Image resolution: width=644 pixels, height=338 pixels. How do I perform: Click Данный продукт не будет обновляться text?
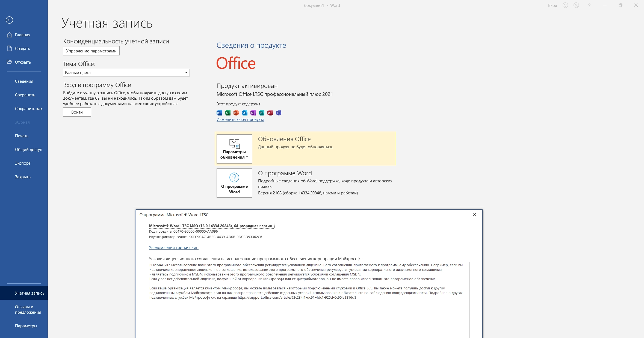pyautogui.click(x=296, y=147)
